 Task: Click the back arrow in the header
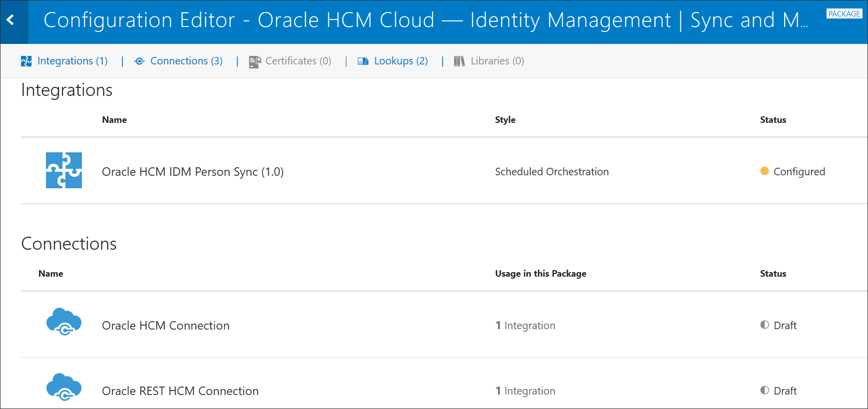[10, 20]
